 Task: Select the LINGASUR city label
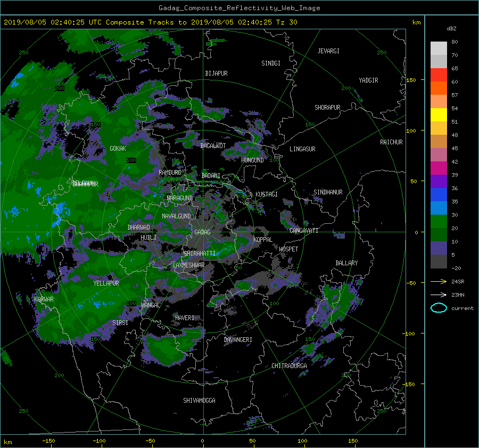pos(302,149)
